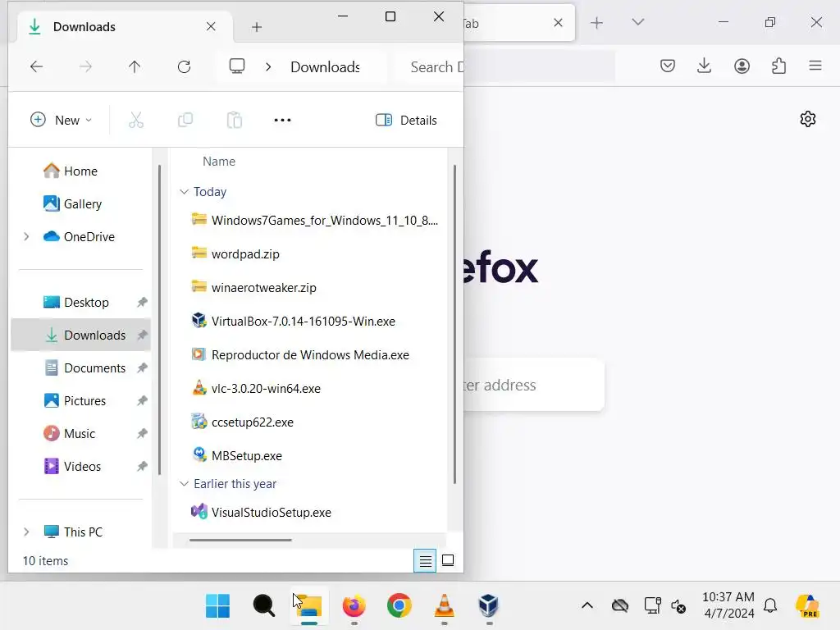Screen dimensions: 840x630
Task: Sort by the Name column header
Action: [219, 162]
